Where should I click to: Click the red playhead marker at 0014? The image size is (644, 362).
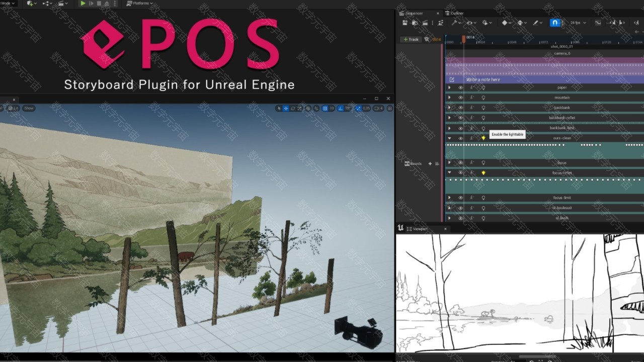464,39
